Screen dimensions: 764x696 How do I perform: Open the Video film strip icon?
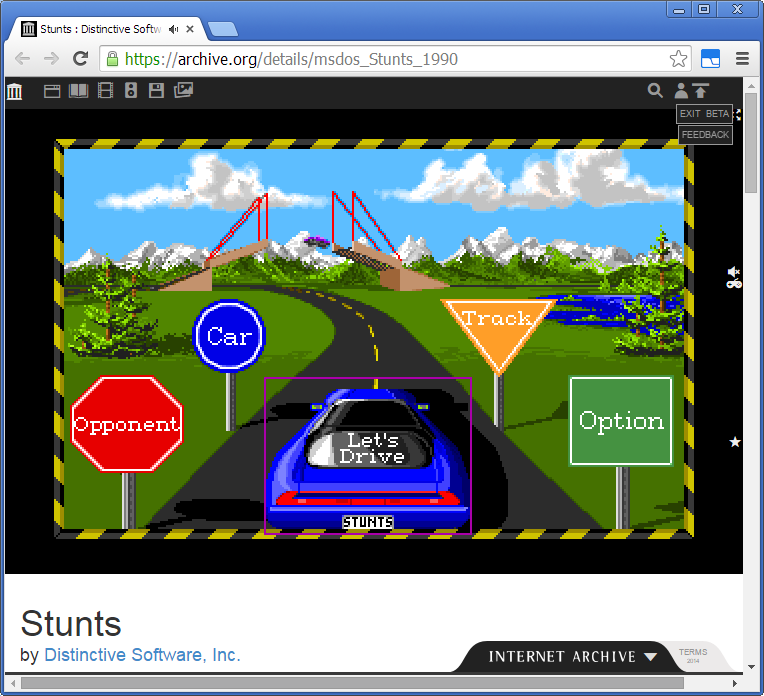105,90
